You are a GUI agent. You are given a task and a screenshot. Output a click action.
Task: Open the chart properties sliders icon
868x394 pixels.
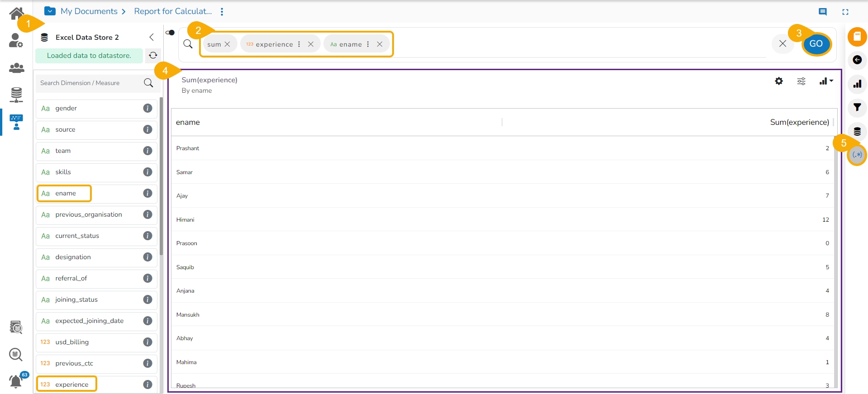click(x=801, y=81)
